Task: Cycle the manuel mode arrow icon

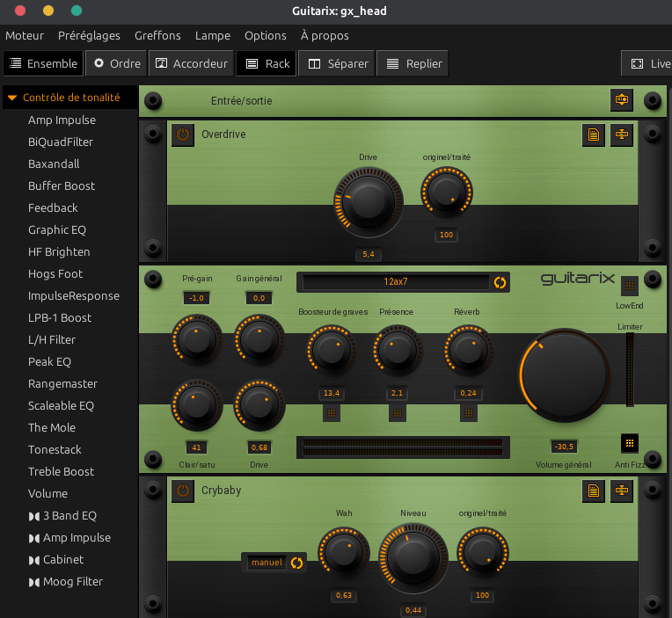Action: pos(296,563)
